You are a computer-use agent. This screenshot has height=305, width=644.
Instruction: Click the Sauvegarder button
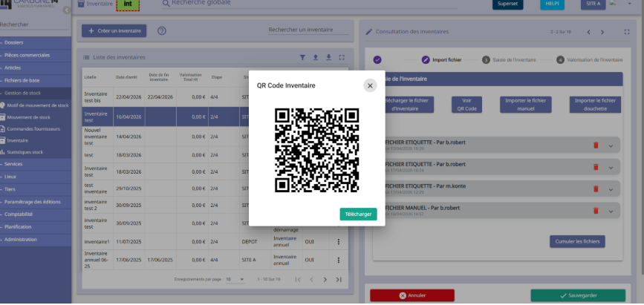coord(578,295)
